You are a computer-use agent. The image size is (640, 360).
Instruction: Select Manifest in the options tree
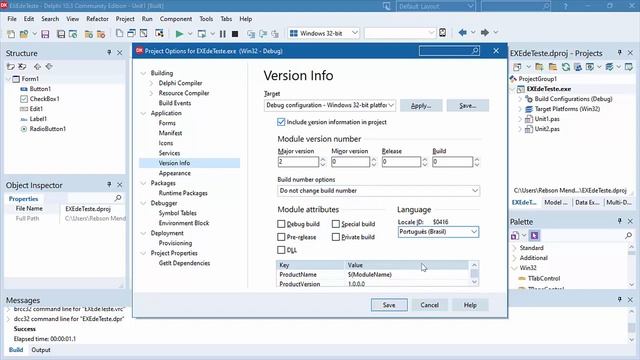click(170, 133)
